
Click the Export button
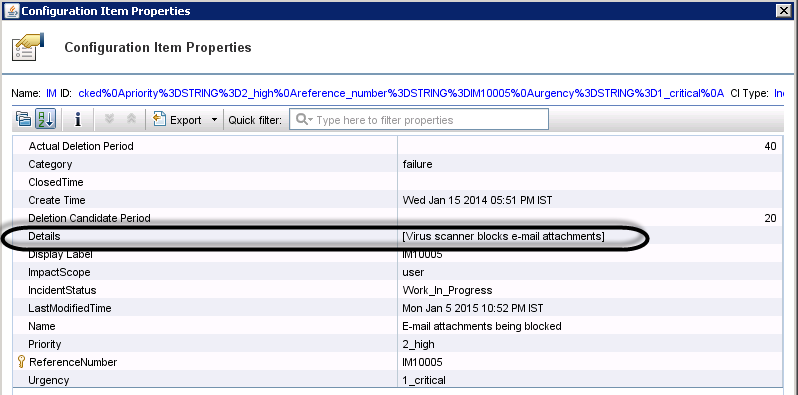pyautogui.click(x=178, y=120)
